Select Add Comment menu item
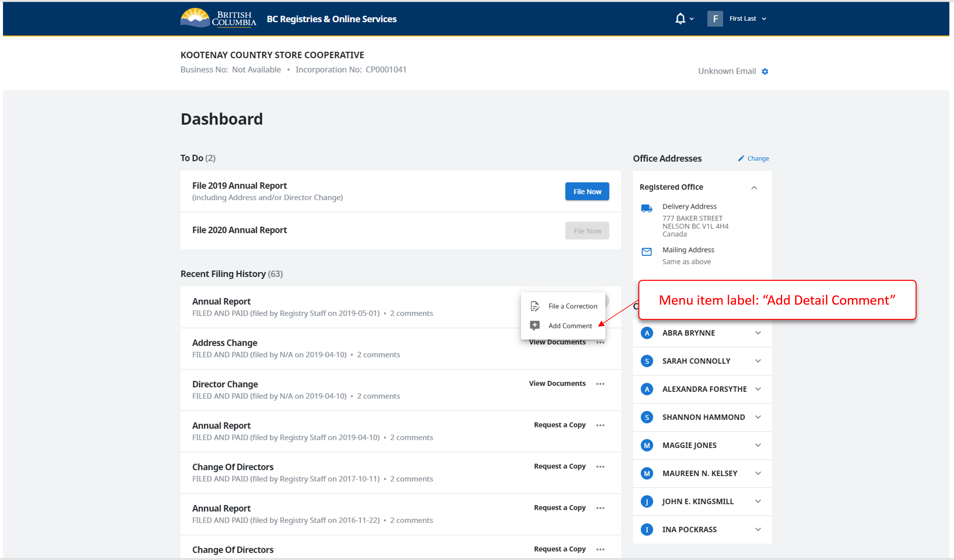The height and width of the screenshot is (560, 954). (563, 326)
